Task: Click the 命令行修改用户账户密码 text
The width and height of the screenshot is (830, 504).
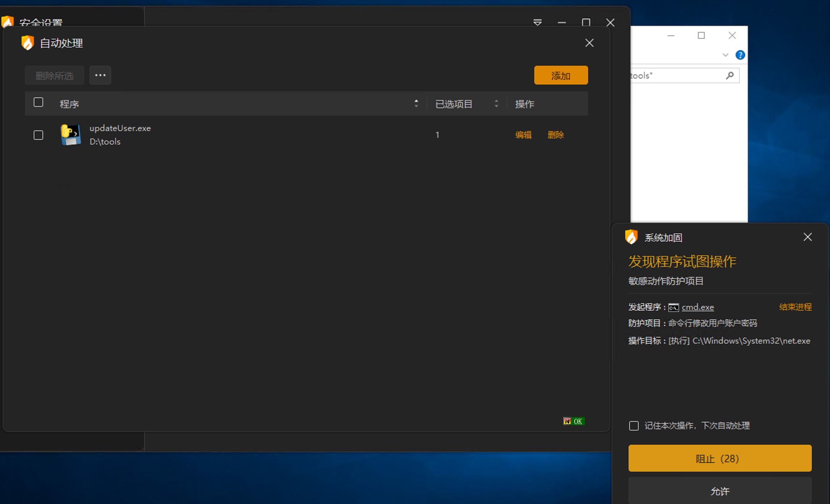Action: [713, 323]
